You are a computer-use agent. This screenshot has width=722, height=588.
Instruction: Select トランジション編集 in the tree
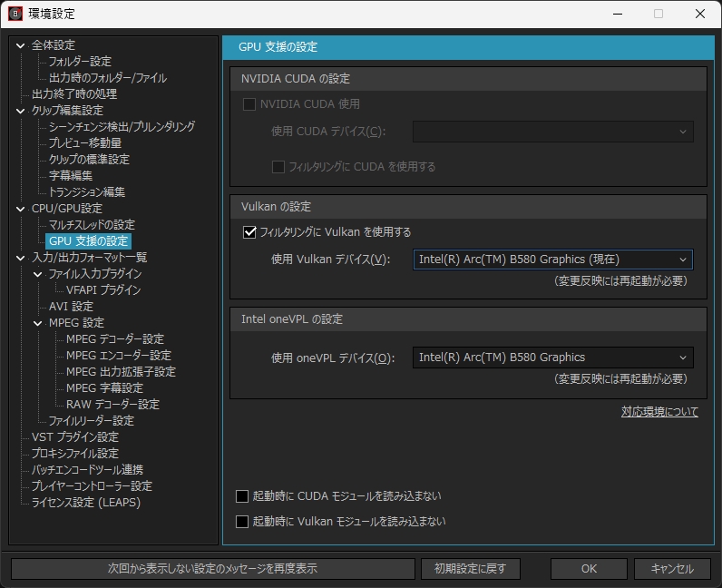pos(87,192)
